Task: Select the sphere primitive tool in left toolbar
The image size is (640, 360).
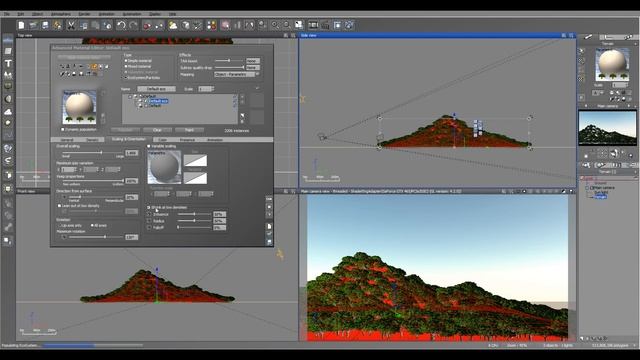Action: [x=8, y=99]
